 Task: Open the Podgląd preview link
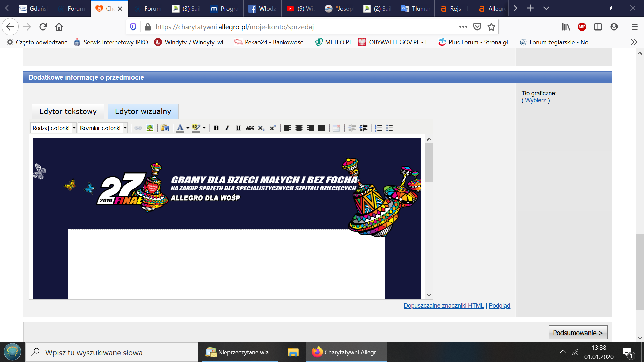tap(499, 306)
